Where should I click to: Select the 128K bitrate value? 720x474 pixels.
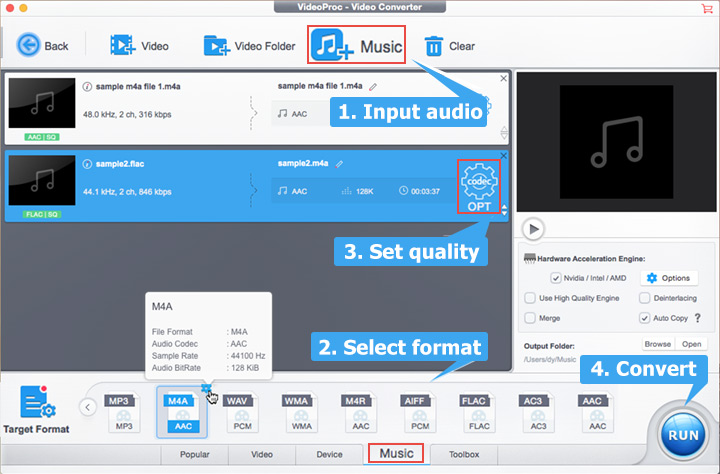(358, 191)
